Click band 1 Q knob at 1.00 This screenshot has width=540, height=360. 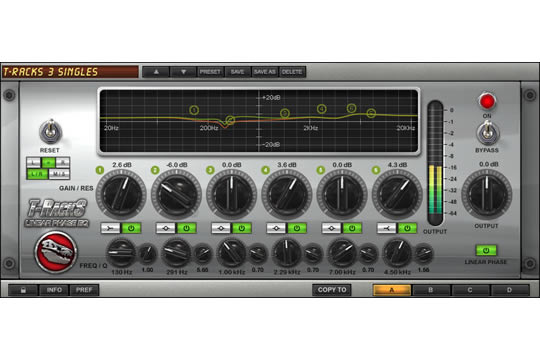pos(147,254)
